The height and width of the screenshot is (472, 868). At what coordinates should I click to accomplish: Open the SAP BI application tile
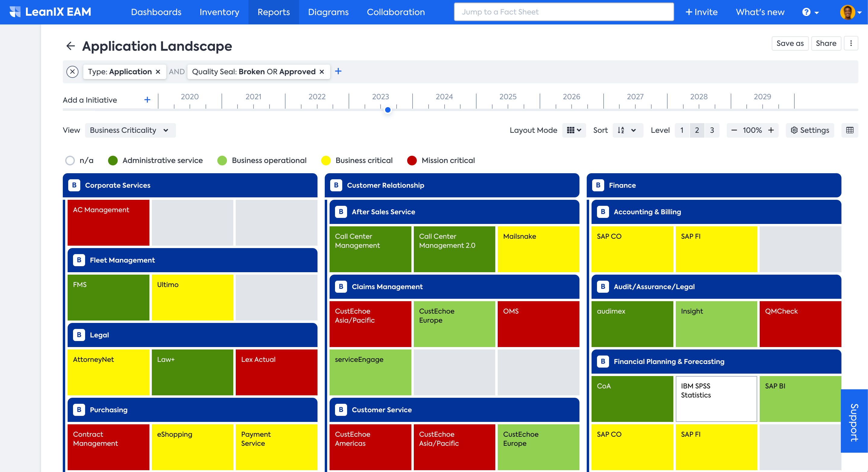pyautogui.click(x=800, y=399)
